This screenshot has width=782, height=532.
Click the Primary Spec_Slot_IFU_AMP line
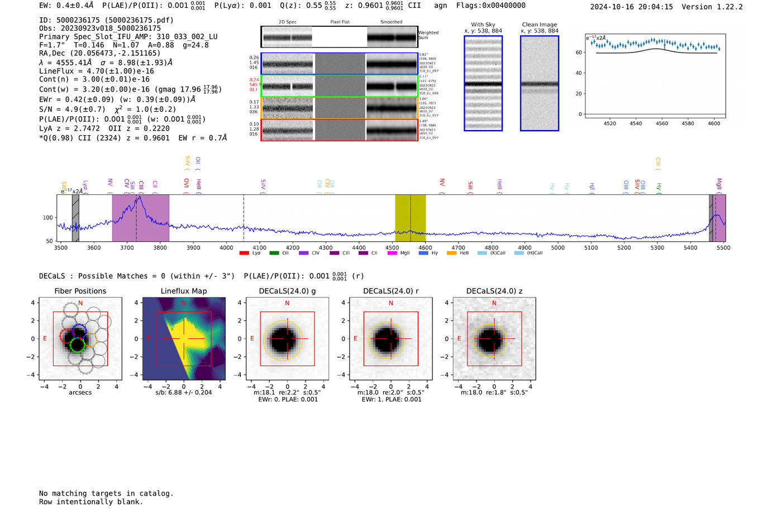[x=128, y=37]
